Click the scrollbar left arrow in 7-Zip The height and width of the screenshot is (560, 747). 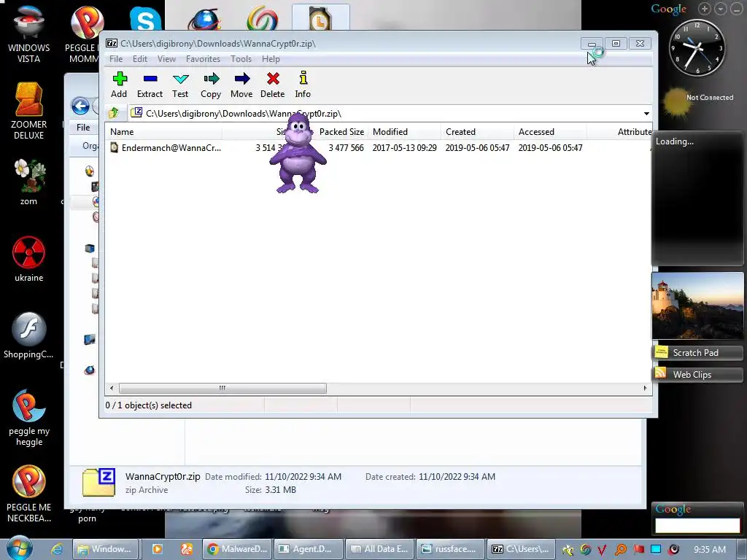112,388
